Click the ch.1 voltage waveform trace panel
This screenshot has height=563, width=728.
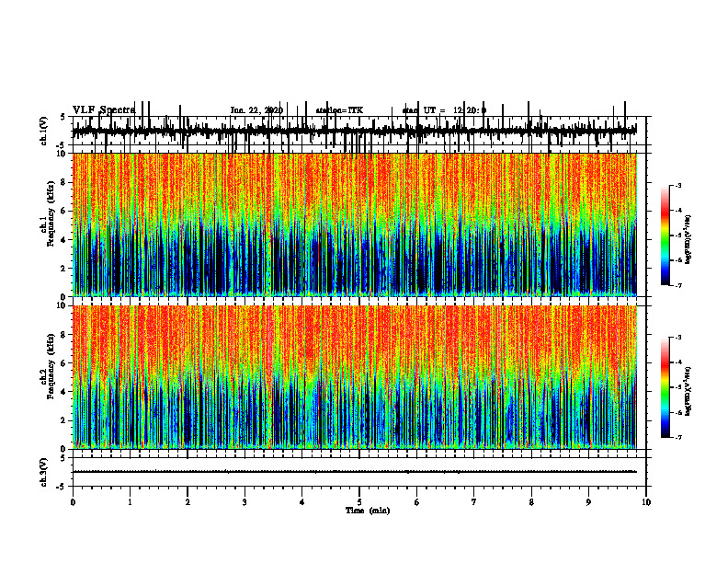(x=358, y=131)
